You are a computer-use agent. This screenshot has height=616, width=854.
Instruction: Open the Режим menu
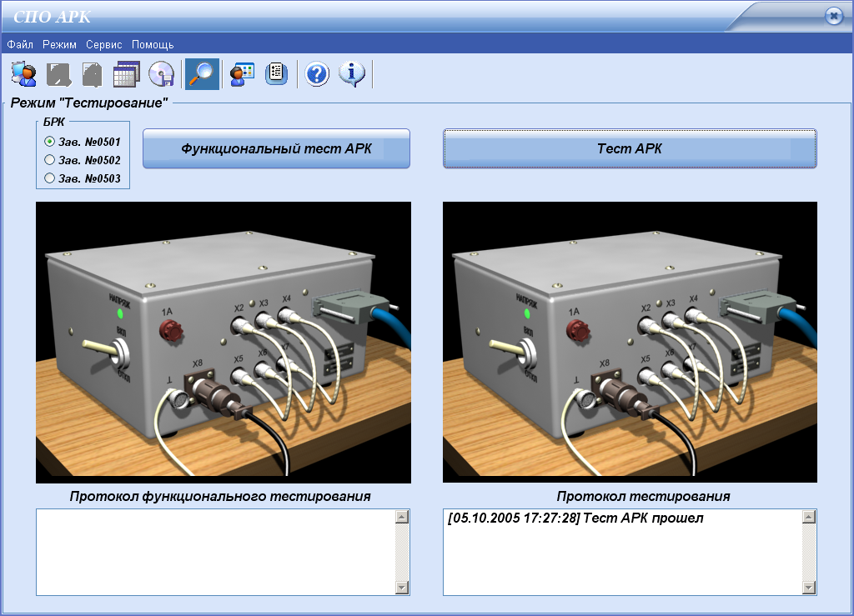(59, 44)
